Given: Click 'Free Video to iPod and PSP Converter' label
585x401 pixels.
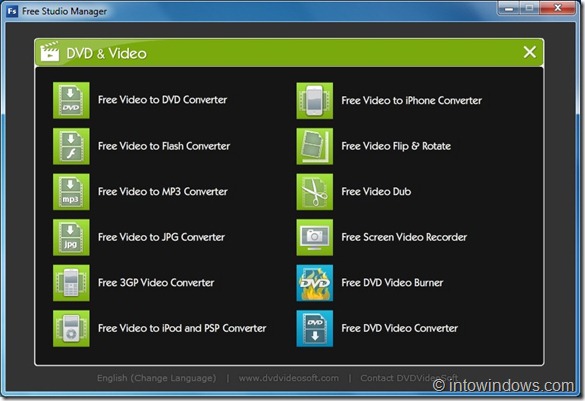Looking at the screenshot, I should click(x=182, y=328).
